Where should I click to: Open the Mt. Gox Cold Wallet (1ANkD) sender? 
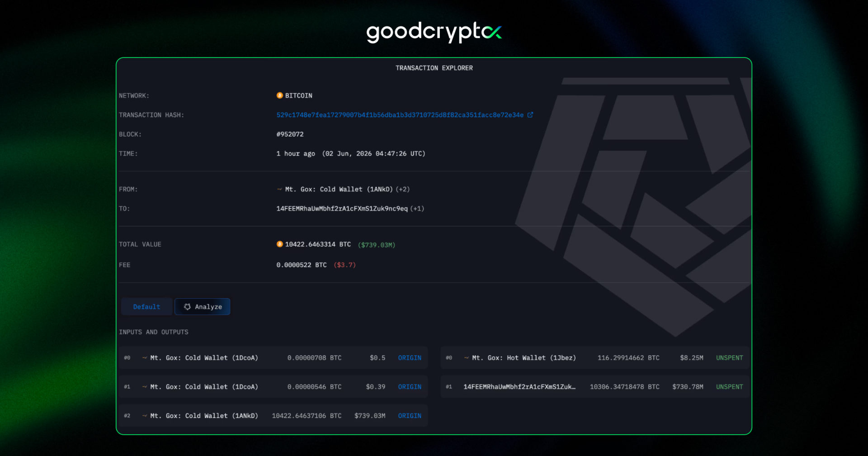pos(339,189)
